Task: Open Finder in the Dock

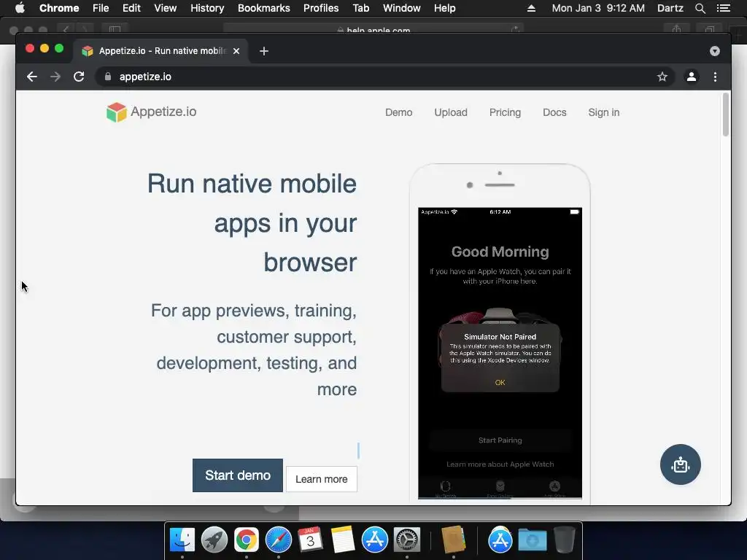Action: point(182,540)
